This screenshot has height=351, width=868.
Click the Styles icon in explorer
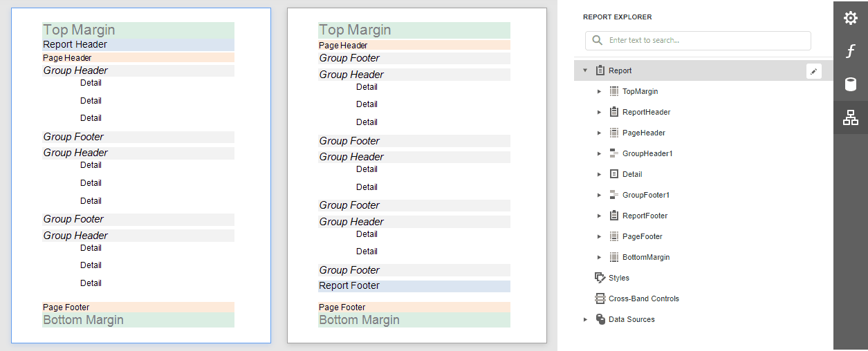(x=600, y=278)
